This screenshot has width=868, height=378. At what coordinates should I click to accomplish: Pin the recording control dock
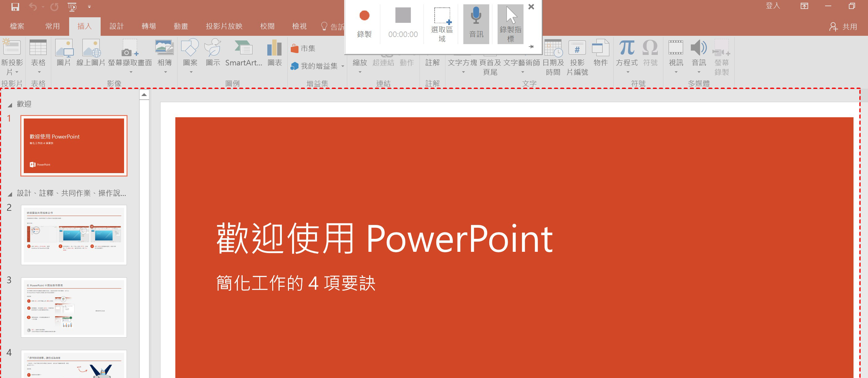point(531,47)
